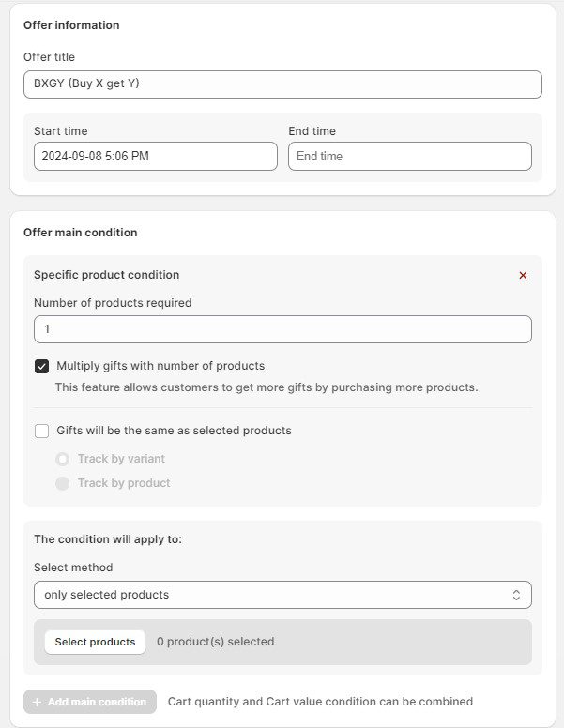The height and width of the screenshot is (728, 564).
Task: Click the 'Gifts will be the same' label text
Action: click(174, 431)
